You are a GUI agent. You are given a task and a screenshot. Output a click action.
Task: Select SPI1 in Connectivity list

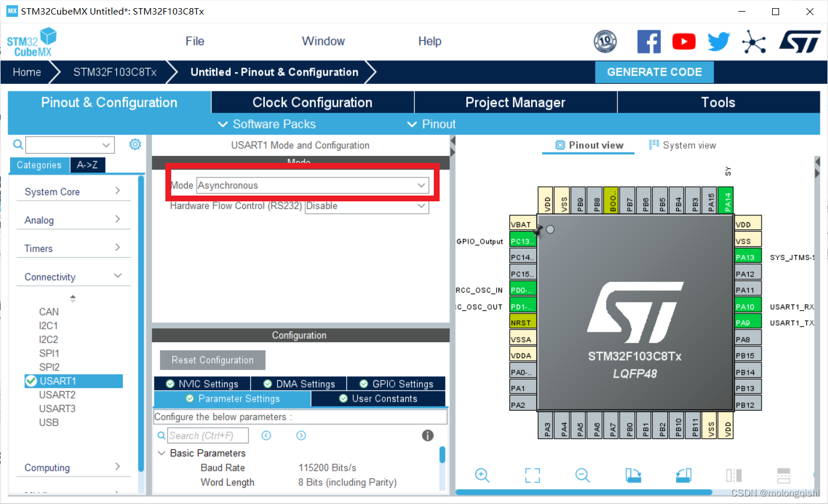[49, 353]
